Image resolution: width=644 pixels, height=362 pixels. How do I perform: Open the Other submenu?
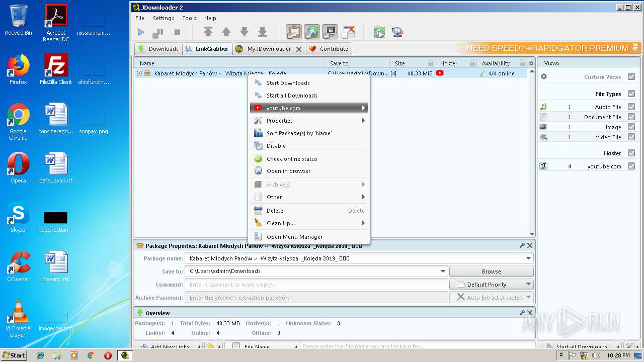309,197
